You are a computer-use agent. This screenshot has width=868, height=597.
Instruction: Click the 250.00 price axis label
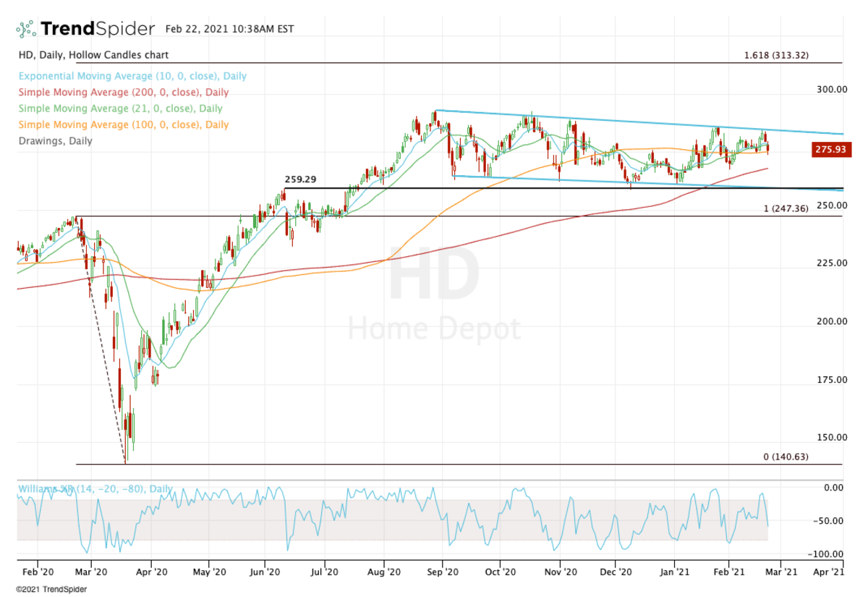[x=832, y=206]
